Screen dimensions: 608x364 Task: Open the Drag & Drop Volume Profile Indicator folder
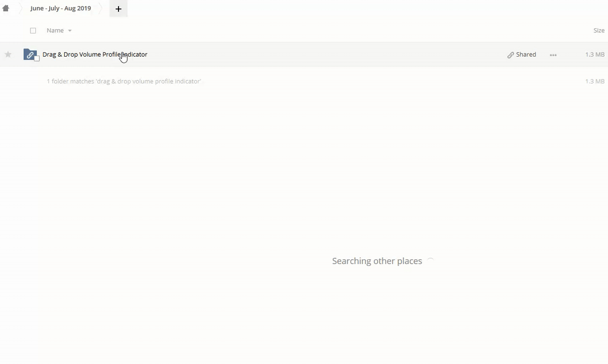pyautogui.click(x=95, y=54)
